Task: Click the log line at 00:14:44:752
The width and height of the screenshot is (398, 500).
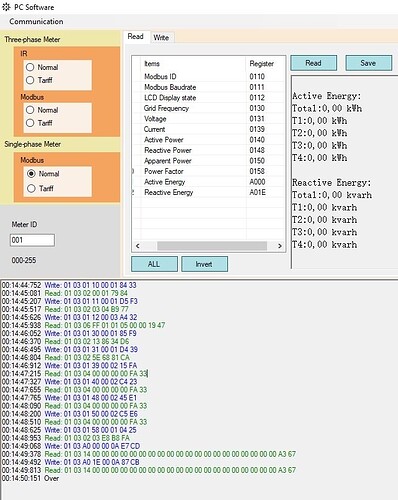Action: point(69,285)
